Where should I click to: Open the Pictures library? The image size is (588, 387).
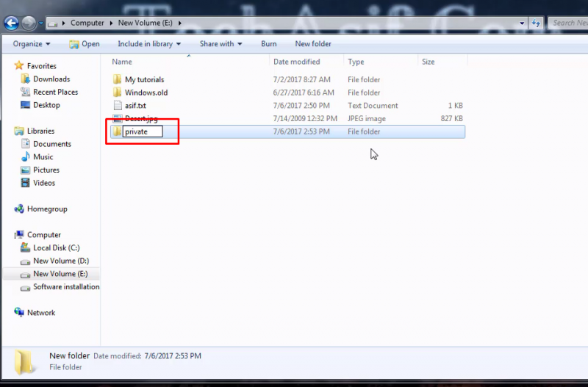click(x=46, y=170)
